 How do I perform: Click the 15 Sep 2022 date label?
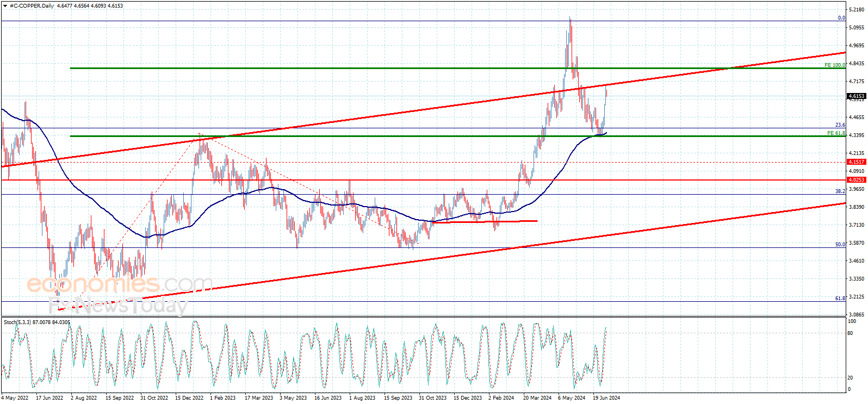click(x=120, y=397)
